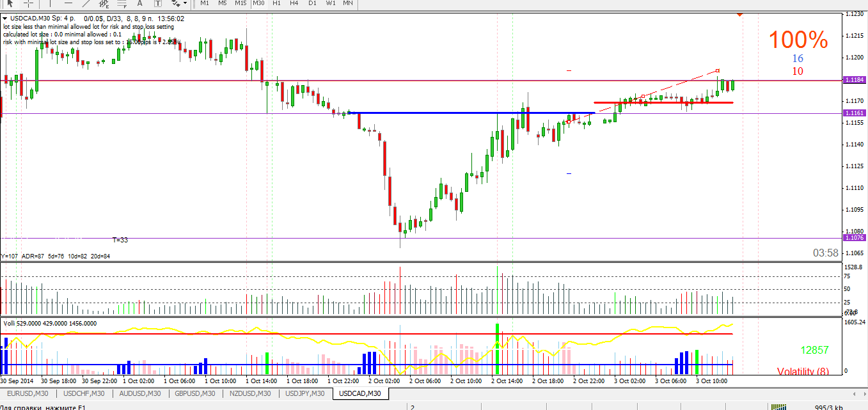Open the arrows tool dropdown arrow
This screenshot has width=868, height=410.
click(x=185, y=3)
